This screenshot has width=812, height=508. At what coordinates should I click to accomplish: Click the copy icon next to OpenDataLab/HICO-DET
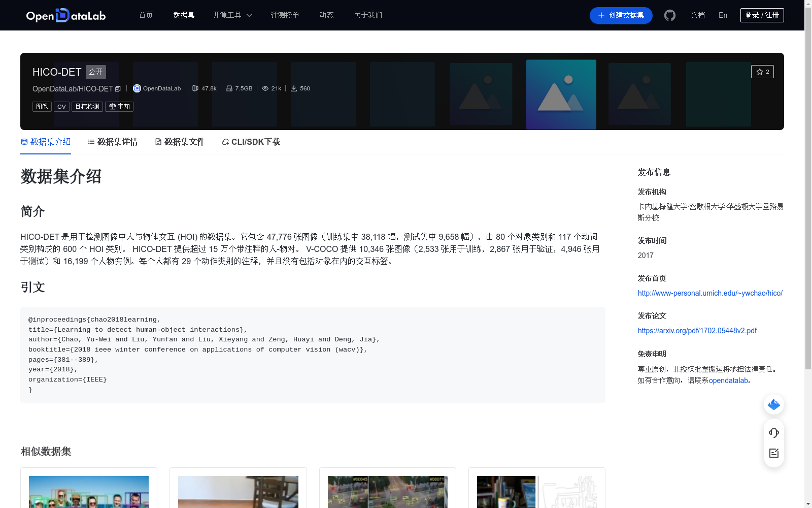point(117,88)
